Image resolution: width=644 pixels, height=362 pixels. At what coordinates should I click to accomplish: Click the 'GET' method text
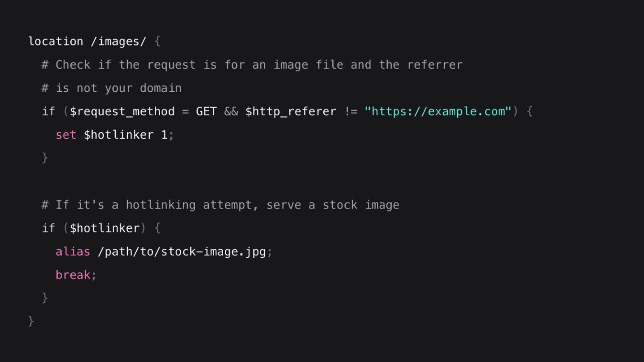pos(206,111)
